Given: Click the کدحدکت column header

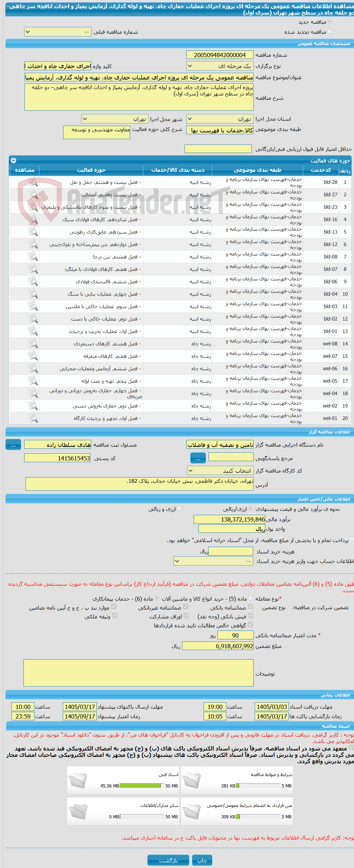Looking at the screenshot, I should [321, 170].
